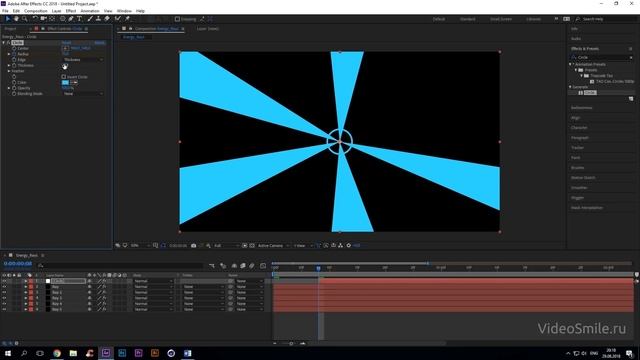Open the Word taskbar icon
This screenshot has width=640, height=360.
coord(187,353)
